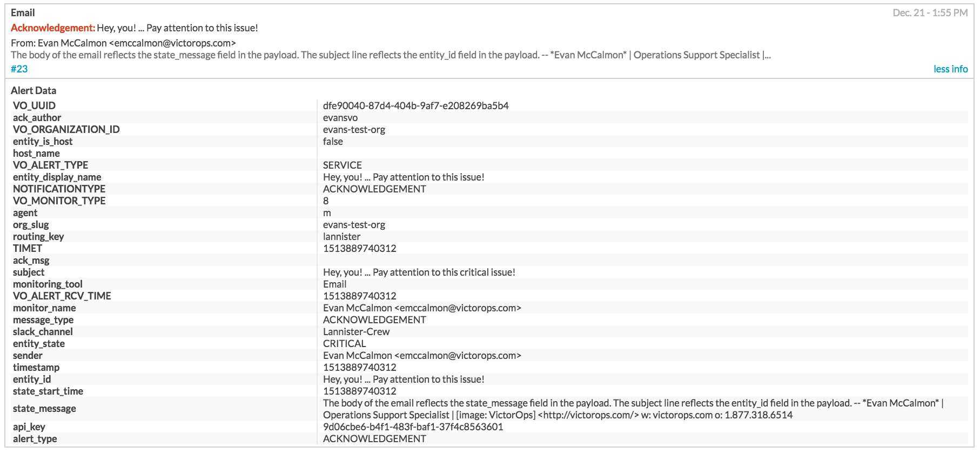
Task: Click the api_key value 9d06cbe6
Action: 413,427
